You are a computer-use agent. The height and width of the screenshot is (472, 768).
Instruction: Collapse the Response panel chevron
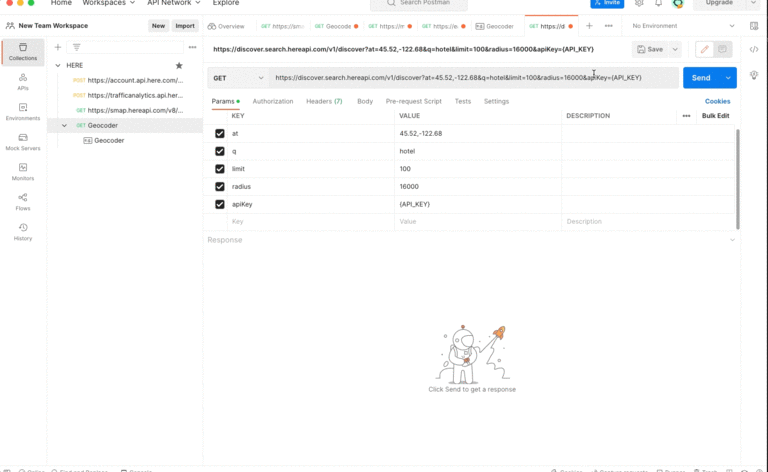pyautogui.click(x=732, y=240)
